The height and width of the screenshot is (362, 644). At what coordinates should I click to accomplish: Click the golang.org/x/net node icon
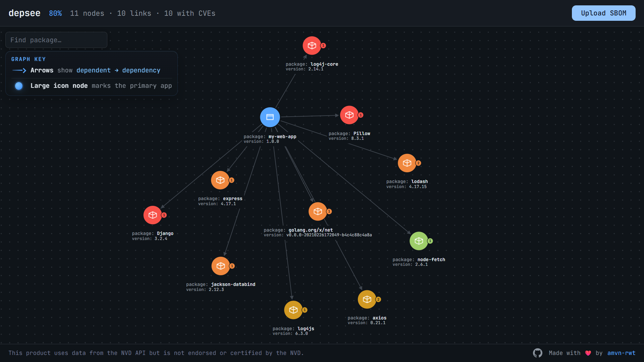pyautogui.click(x=318, y=212)
